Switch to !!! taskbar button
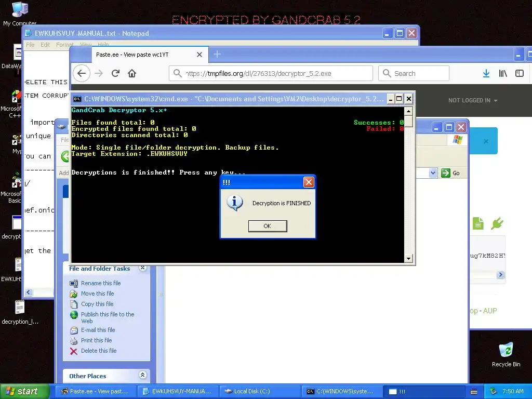532x399 pixels. [x=425, y=392]
